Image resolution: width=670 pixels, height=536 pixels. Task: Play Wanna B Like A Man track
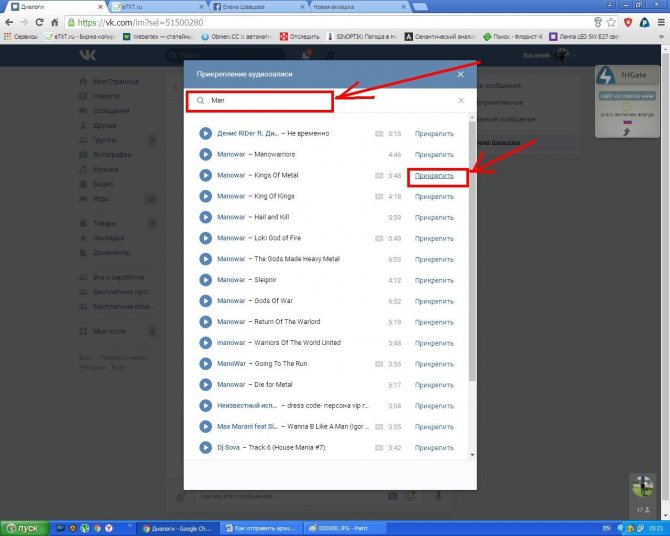tap(206, 427)
